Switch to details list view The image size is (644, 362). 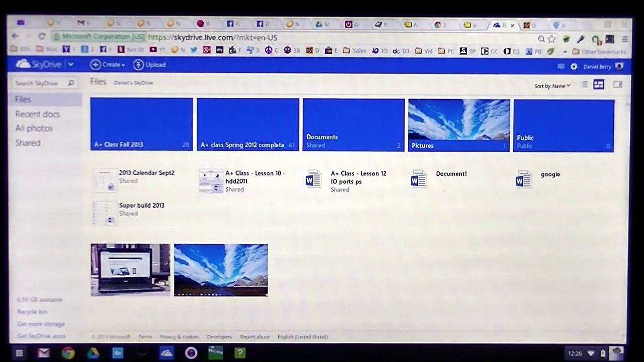coord(584,84)
